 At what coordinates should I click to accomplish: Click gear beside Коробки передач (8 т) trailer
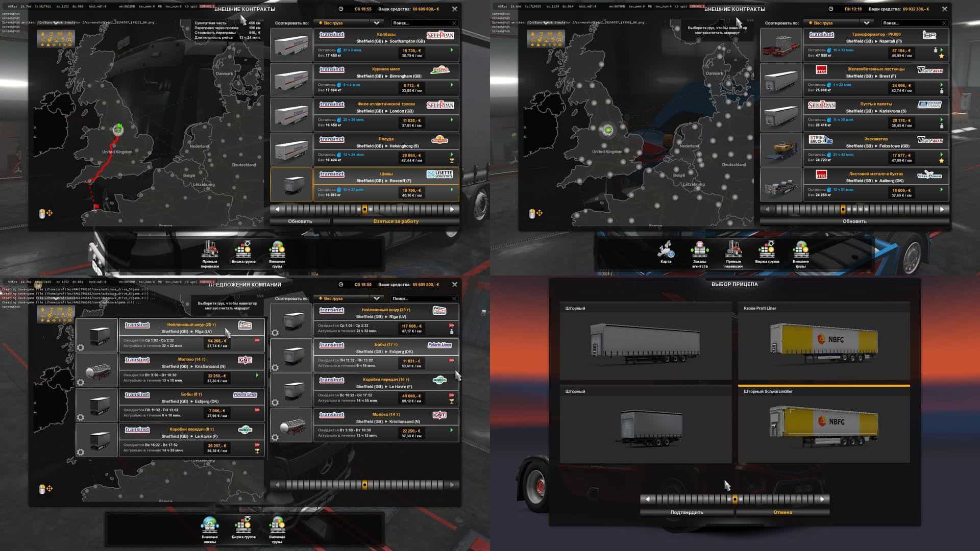[81, 453]
